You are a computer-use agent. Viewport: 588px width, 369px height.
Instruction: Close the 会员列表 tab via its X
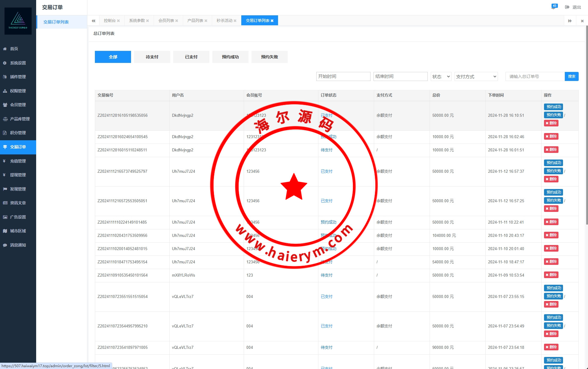tap(177, 21)
